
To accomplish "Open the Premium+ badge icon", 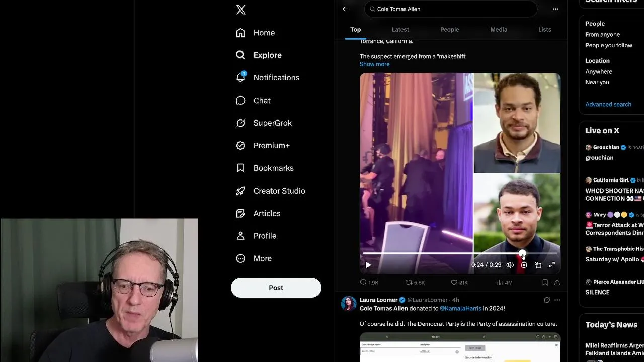I will pyautogui.click(x=240, y=146).
